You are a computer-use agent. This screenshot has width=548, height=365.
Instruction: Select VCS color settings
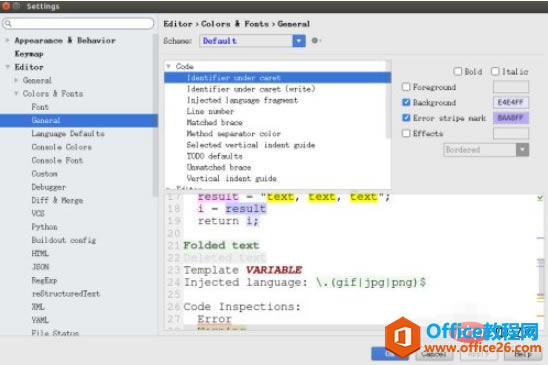(38, 213)
